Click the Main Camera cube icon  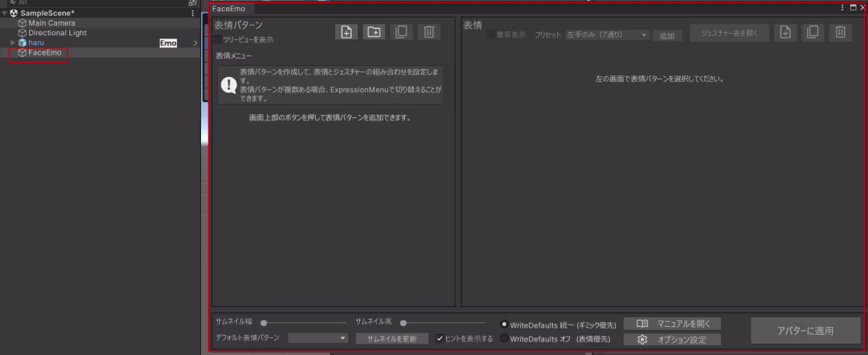(x=23, y=23)
